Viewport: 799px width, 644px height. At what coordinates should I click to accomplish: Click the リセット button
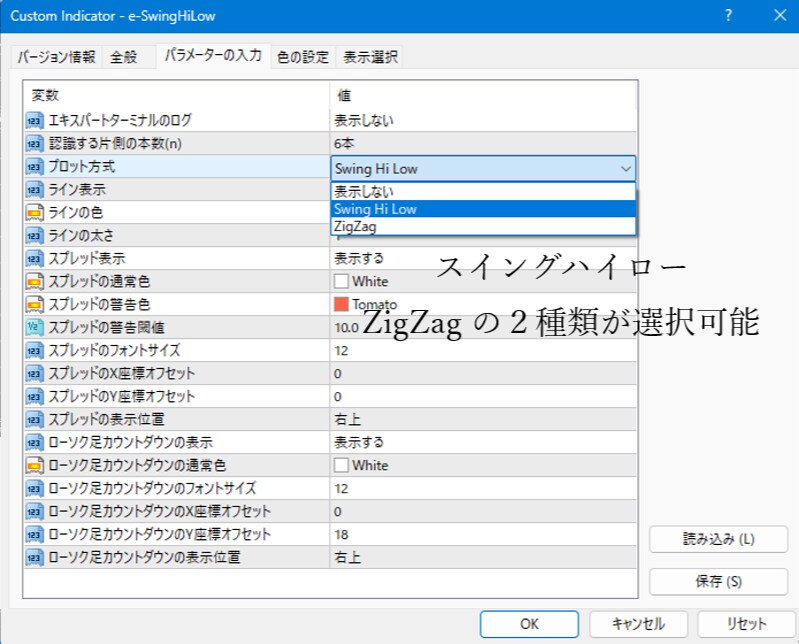(746, 624)
